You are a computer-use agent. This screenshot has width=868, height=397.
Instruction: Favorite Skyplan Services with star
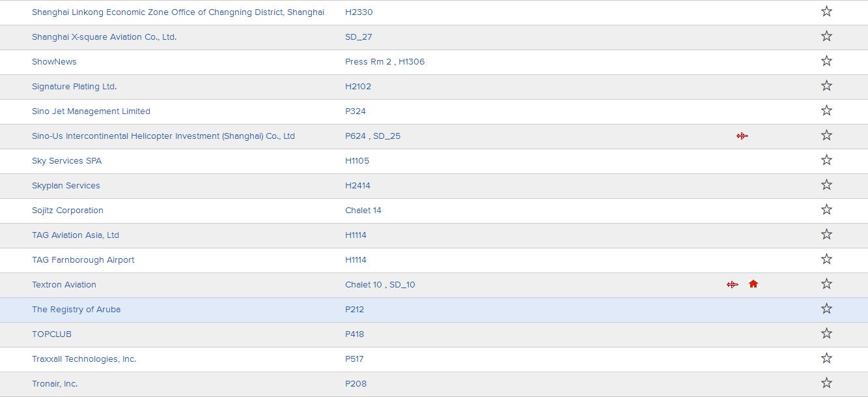pos(826,184)
